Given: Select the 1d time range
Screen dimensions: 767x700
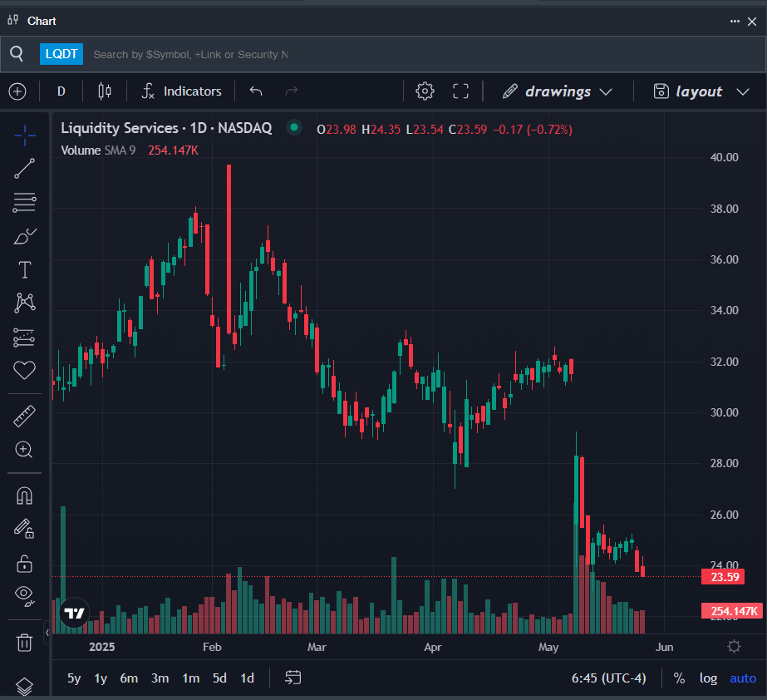Looking at the screenshot, I should (x=247, y=678).
